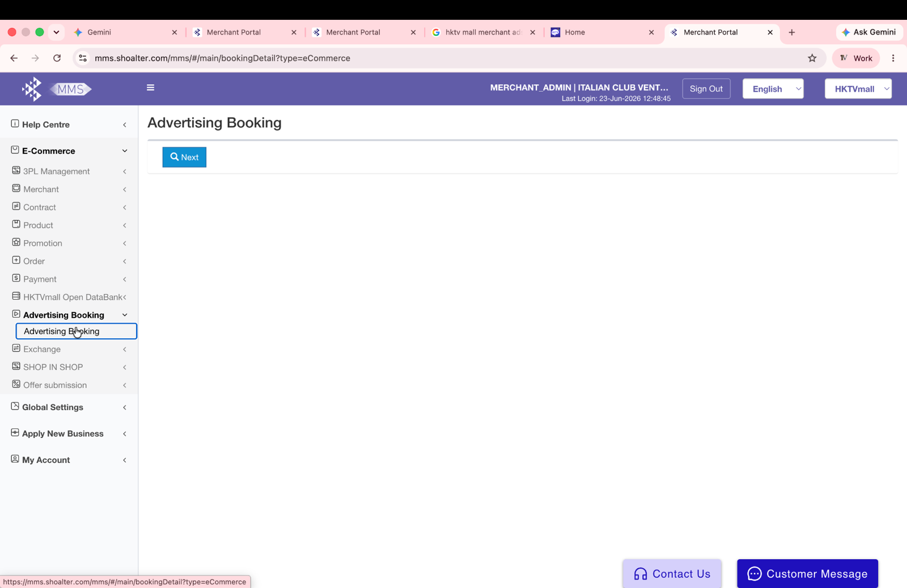Open the Contact Us panel
907x588 pixels.
(x=672, y=574)
